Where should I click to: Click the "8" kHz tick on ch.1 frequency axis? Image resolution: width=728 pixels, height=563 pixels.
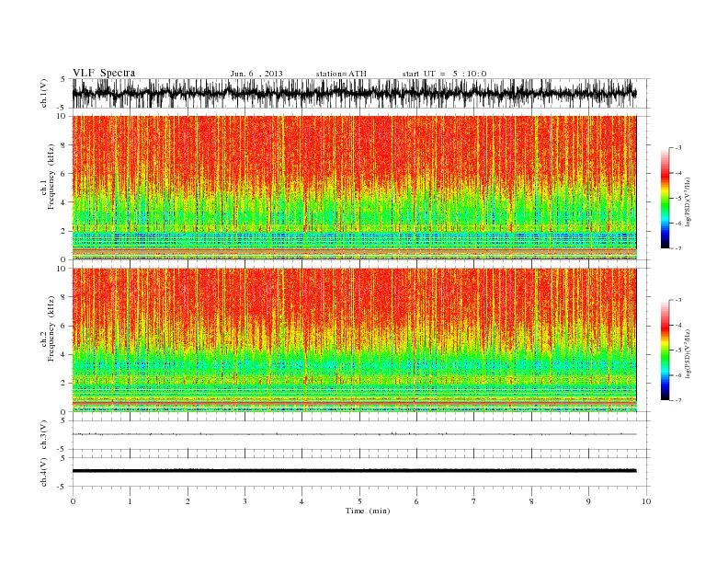pos(64,145)
